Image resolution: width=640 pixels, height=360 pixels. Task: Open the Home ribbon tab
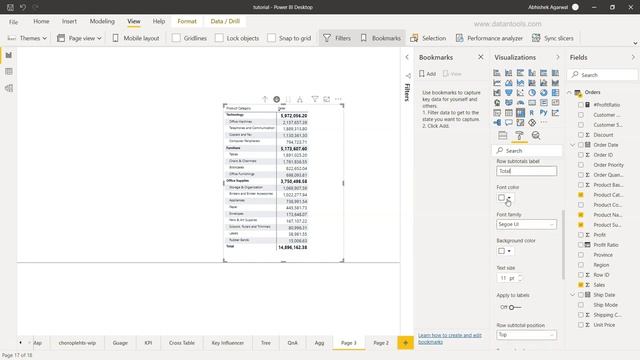[41, 21]
